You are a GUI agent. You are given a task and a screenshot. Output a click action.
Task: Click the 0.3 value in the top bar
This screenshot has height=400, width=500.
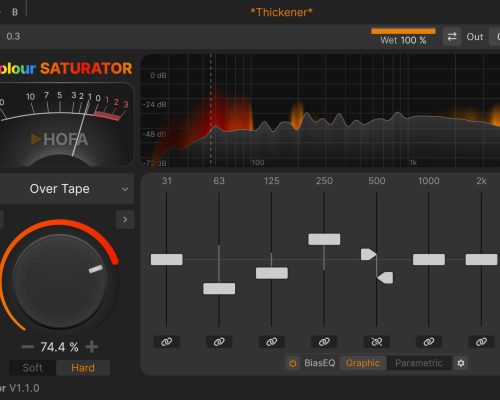(x=13, y=36)
